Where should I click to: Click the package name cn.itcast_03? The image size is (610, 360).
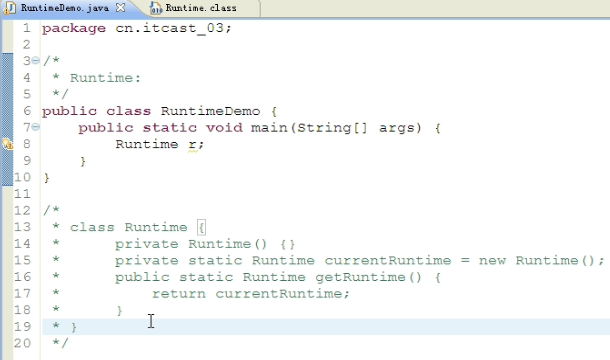[169, 28]
